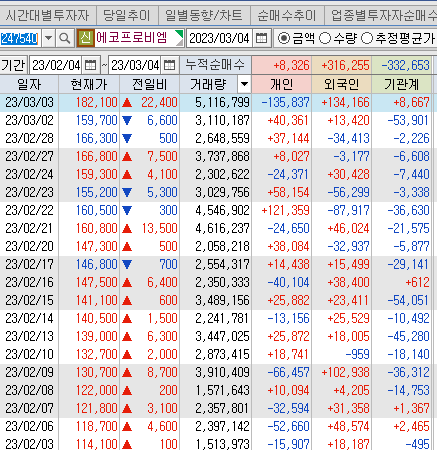437x450 pixels.
Task: Click the down arrow in 23/02/22 row
Action: (127, 211)
